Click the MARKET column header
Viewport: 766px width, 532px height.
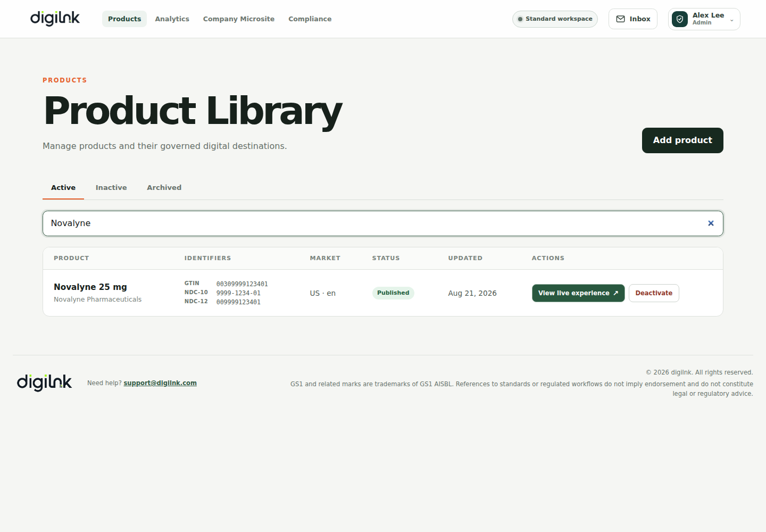coord(325,259)
